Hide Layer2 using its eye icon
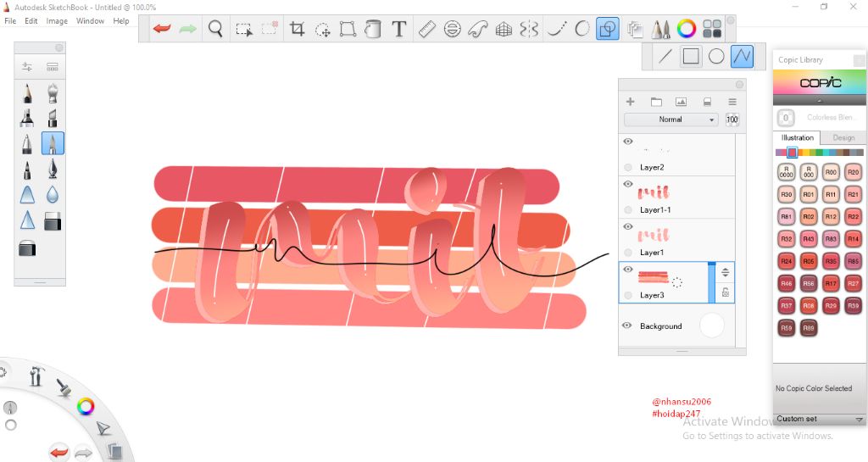This screenshot has height=462, width=868. tap(628, 141)
